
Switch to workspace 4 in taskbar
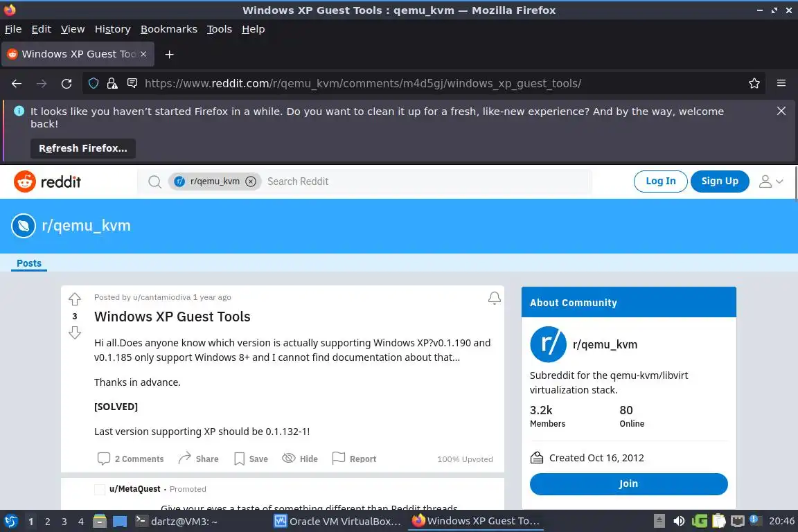click(81, 522)
